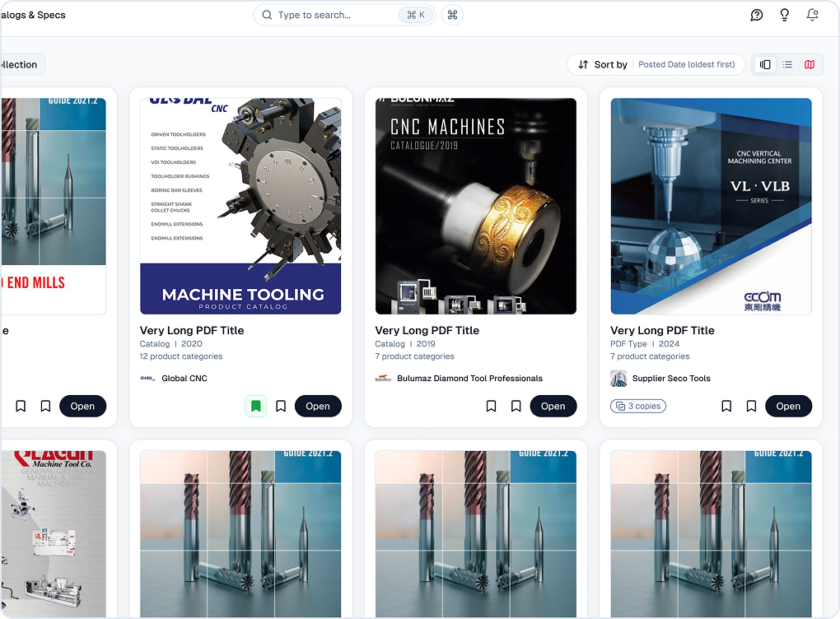Select the Lagun Machine Tool Co. cover
The image size is (840, 619).
(x=53, y=534)
